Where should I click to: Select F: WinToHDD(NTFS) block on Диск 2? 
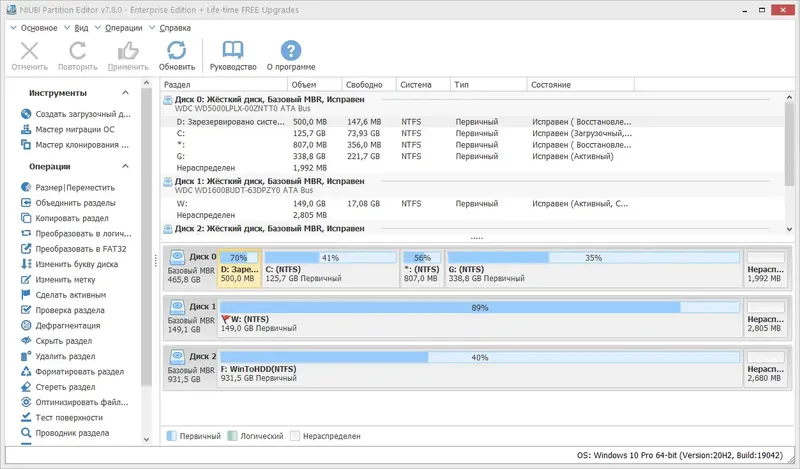click(480, 367)
